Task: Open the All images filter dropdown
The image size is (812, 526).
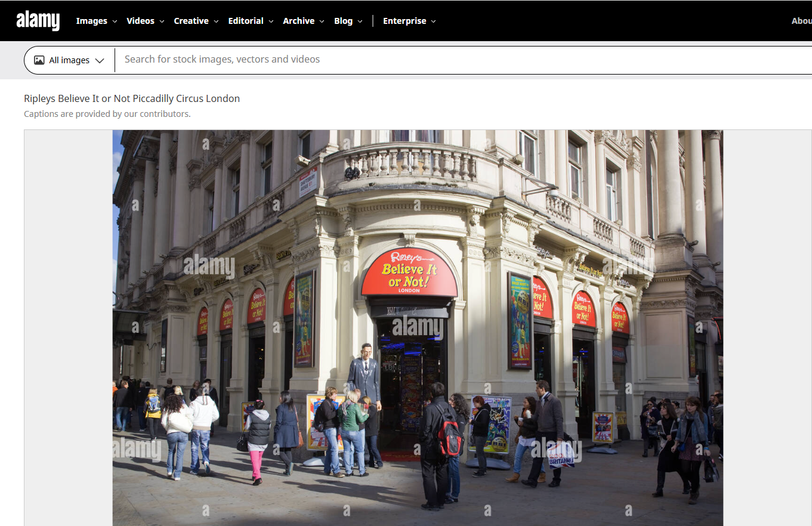Action: click(x=69, y=60)
